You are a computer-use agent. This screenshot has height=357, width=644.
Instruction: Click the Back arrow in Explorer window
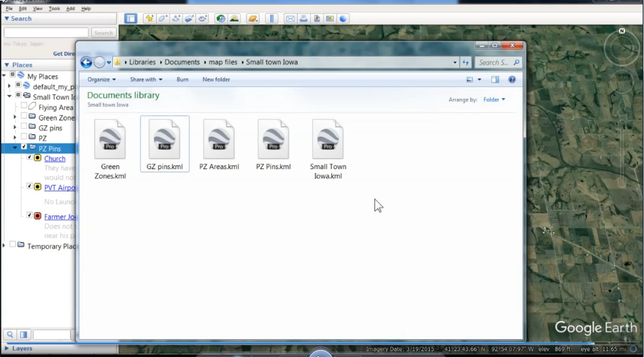pos(87,62)
